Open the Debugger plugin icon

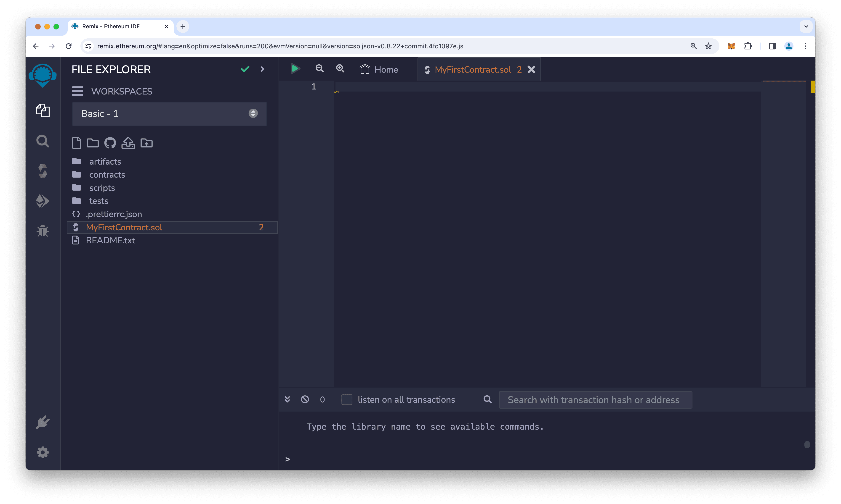tap(43, 230)
